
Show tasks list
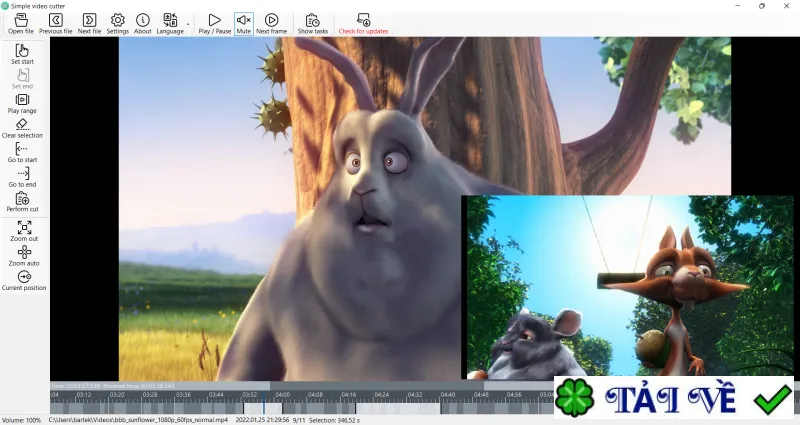click(313, 24)
